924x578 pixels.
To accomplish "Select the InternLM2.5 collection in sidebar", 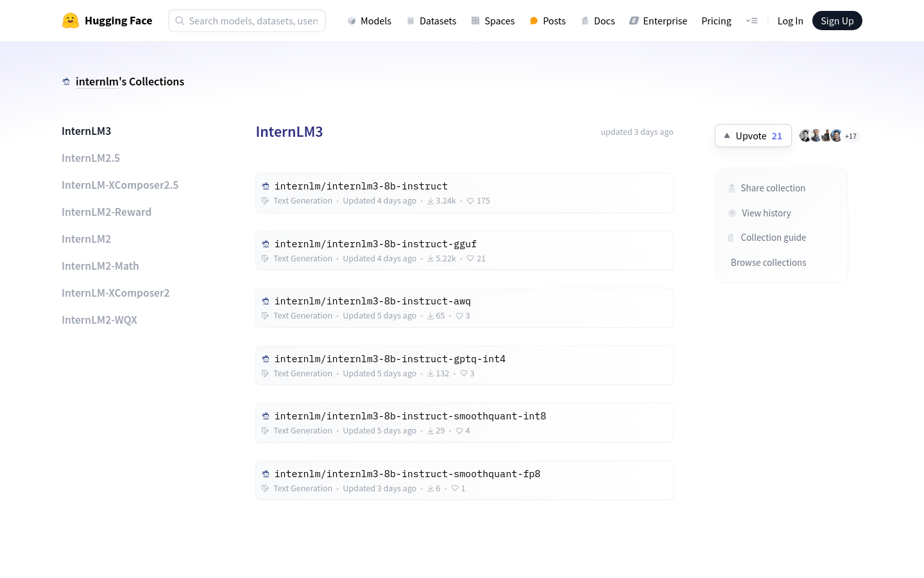I will [x=90, y=158].
